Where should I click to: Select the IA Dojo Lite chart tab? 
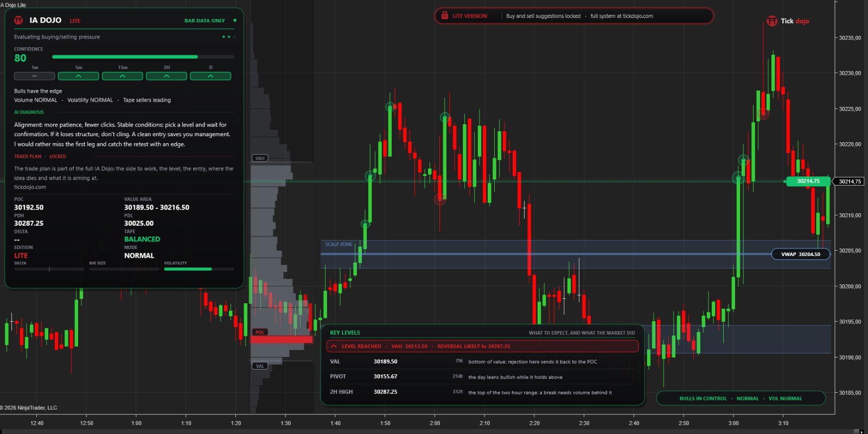13,5
